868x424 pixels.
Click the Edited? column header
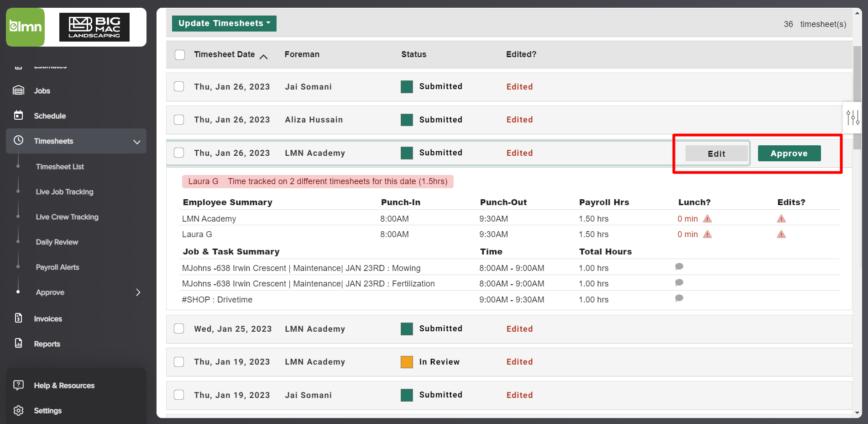click(521, 54)
